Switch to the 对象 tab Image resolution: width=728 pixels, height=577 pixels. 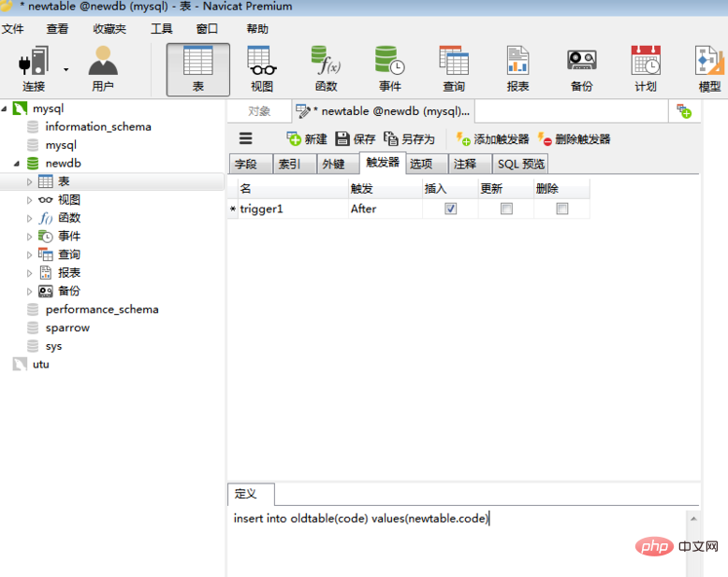point(259,111)
